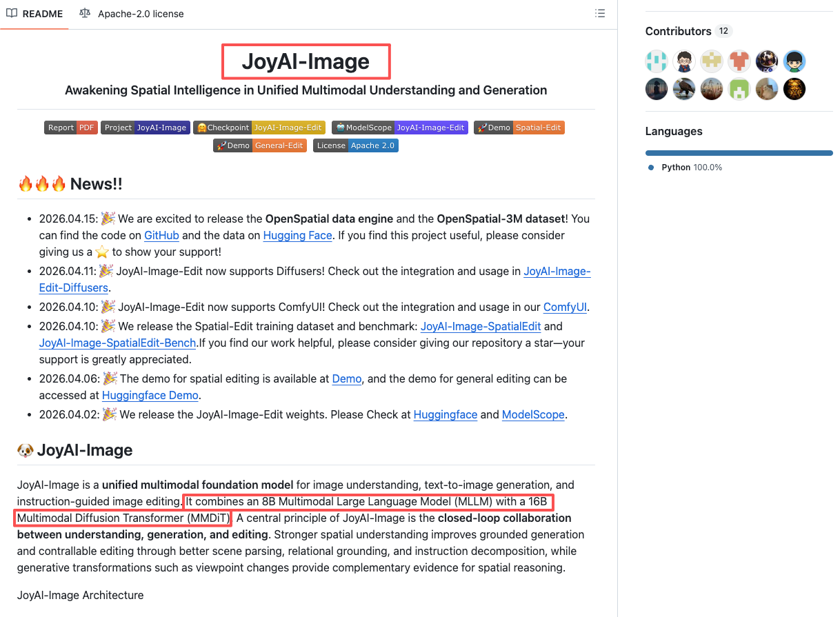Viewport: 840px width, 617px height.
Task: Click the dog emoji JoyAI-Image heading
Action: [74, 450]
